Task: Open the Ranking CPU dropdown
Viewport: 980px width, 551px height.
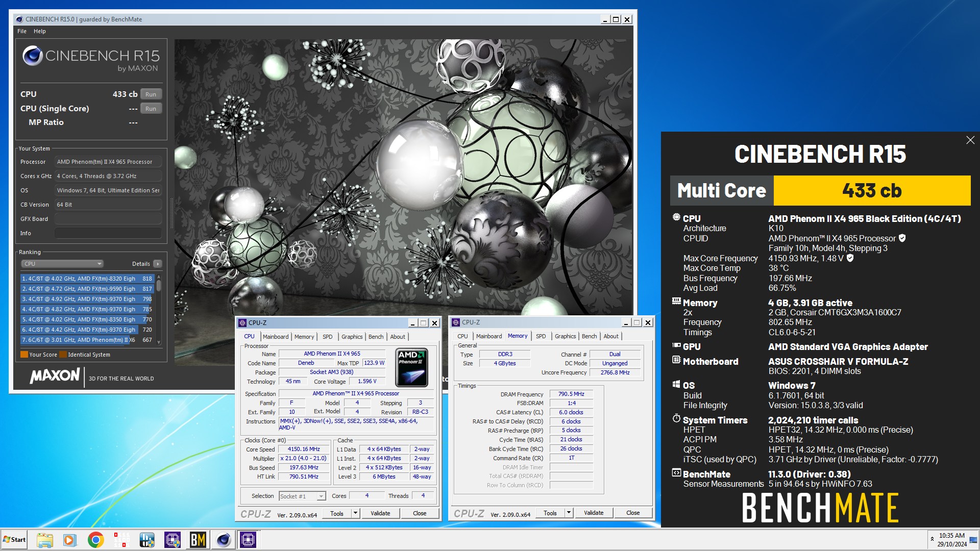Action: [x=62, y=264]
